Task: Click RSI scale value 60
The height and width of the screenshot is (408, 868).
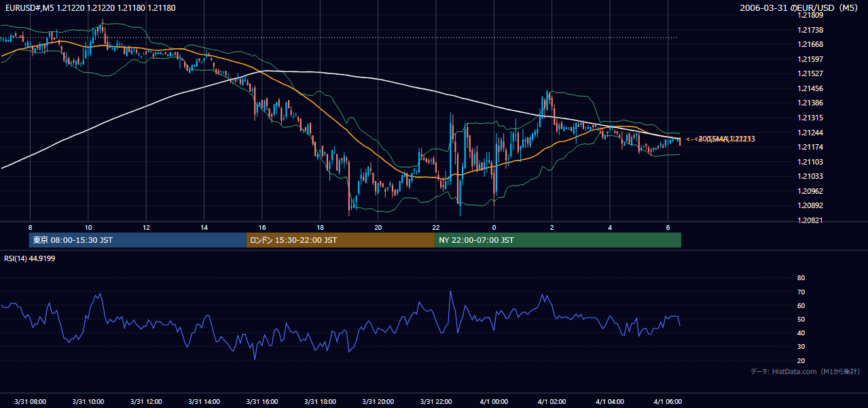Action: coord(801,305)
